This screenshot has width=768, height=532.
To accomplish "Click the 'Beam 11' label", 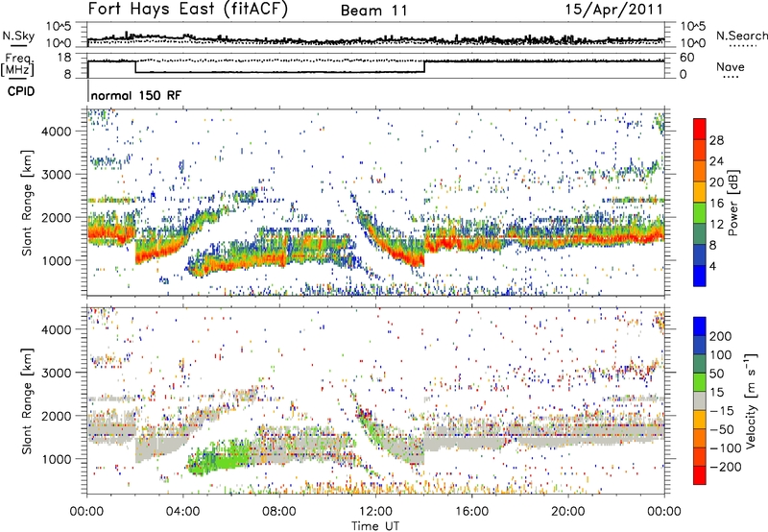I will 374,11.
